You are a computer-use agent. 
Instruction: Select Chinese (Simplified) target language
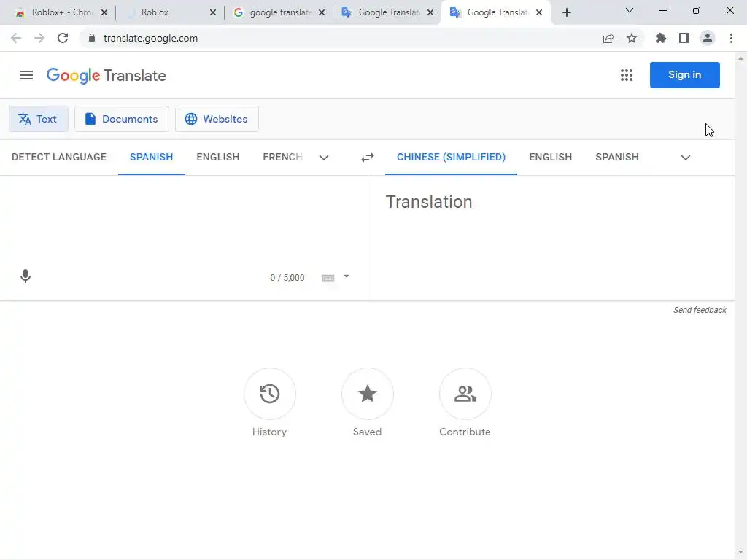(x=451, y=157)
